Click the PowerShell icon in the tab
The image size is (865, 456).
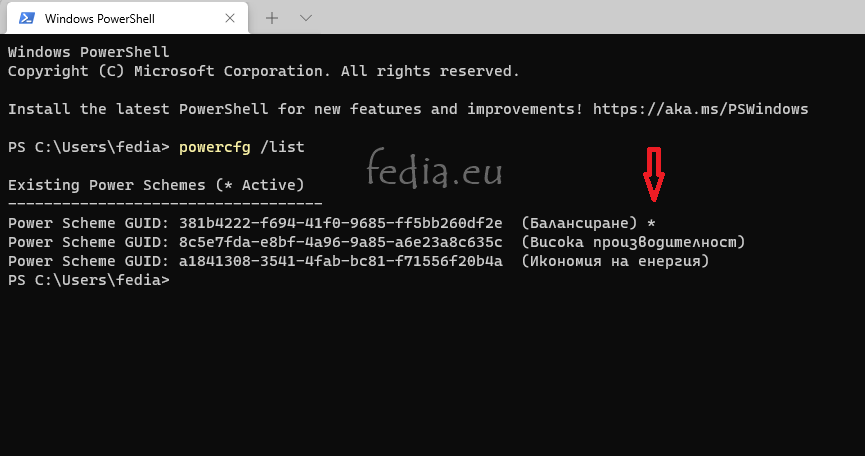pyautogui.click(x=26, y=18)
